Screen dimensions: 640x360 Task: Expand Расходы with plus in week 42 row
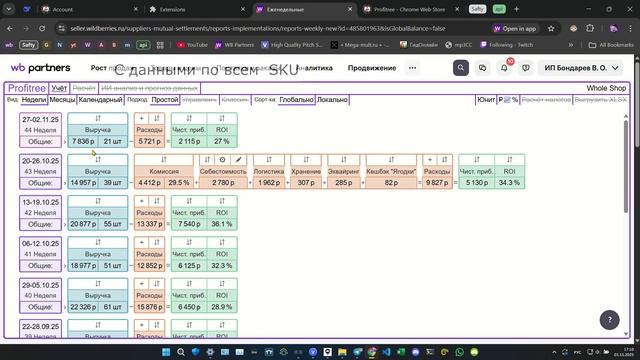[142, 201]
